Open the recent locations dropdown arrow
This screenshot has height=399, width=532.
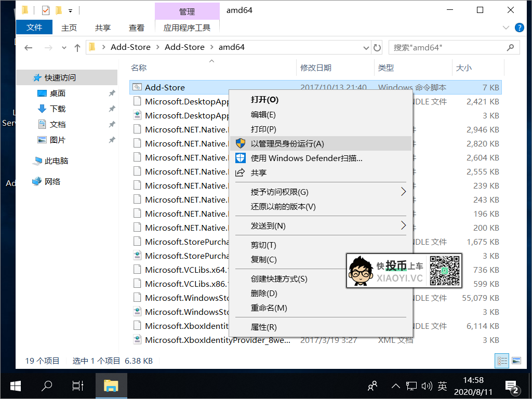click(64, 47)
